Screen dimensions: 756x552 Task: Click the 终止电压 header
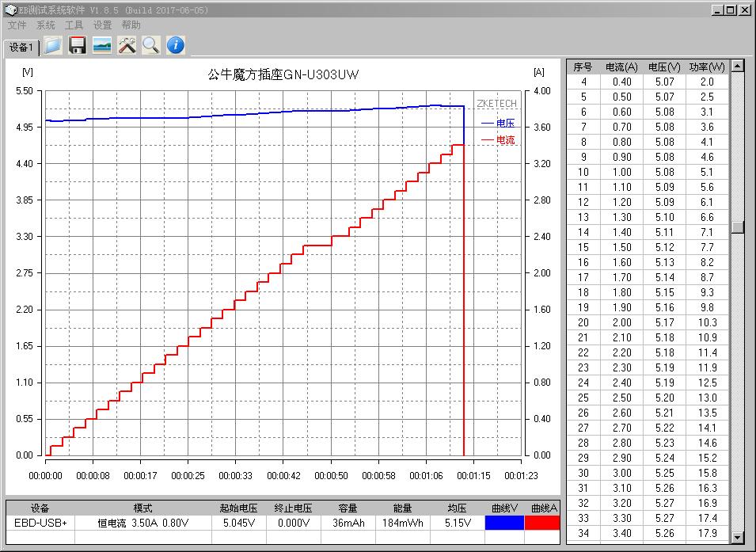(293, 508)
